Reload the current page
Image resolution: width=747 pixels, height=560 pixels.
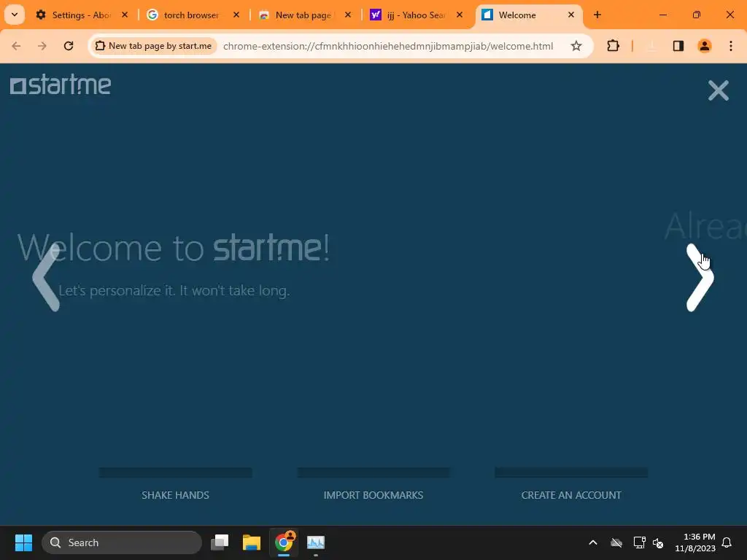tap(69, 46)
